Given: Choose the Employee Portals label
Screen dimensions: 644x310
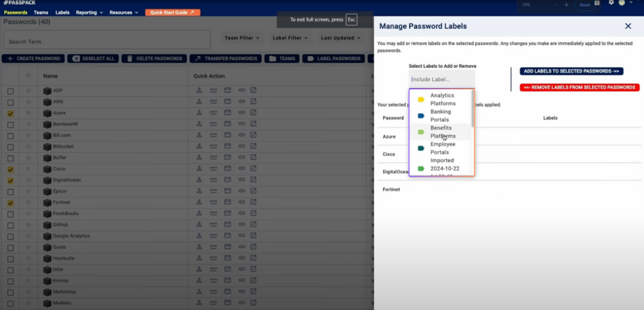Looking at the screenshot, I should coord(440,148).
